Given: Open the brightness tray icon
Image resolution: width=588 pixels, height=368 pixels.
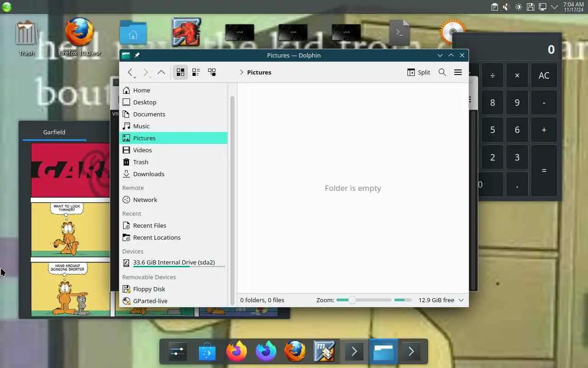Looking at the screenshot, I should [x=518, y=7].
